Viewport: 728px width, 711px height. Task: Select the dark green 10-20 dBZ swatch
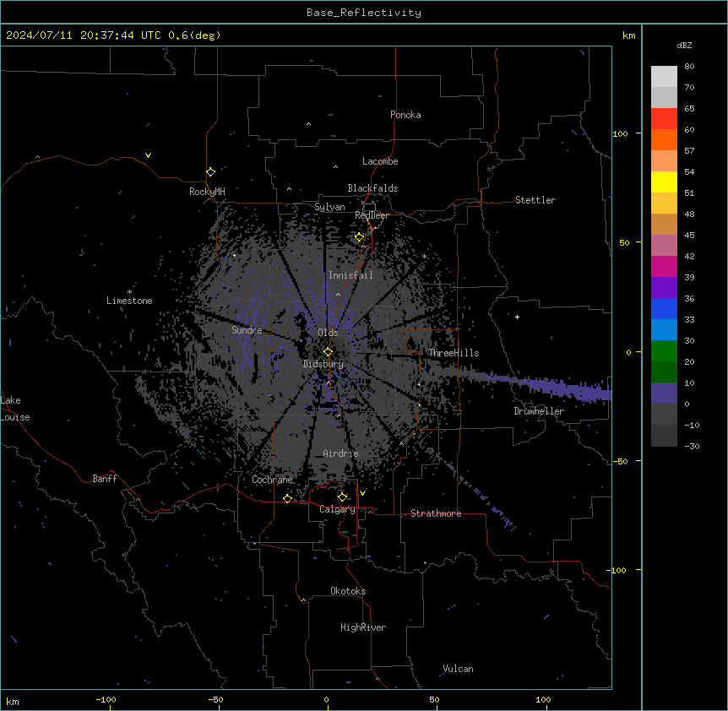[x=664, y=372]
